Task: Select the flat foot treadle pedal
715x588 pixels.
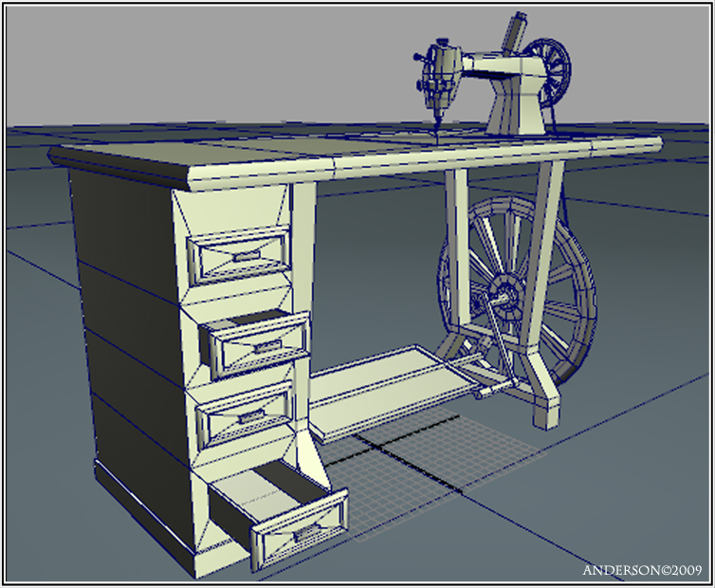Action: coord(393,393)
